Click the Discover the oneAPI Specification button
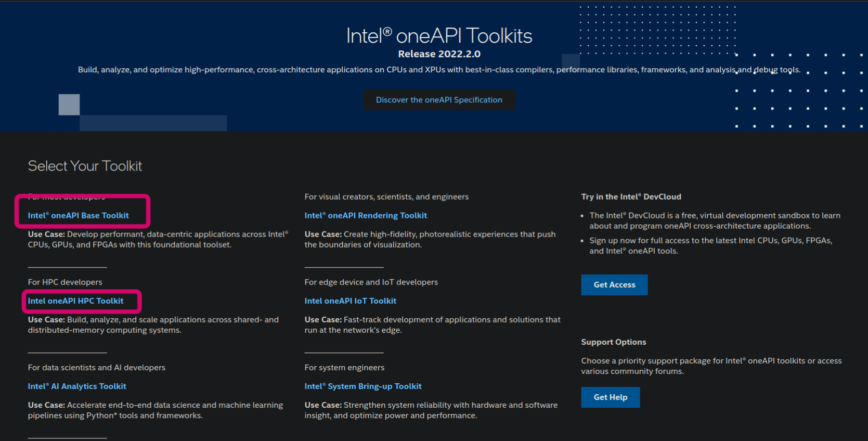The width and height of the screenshot is (868, 441). tap(439, 100)
